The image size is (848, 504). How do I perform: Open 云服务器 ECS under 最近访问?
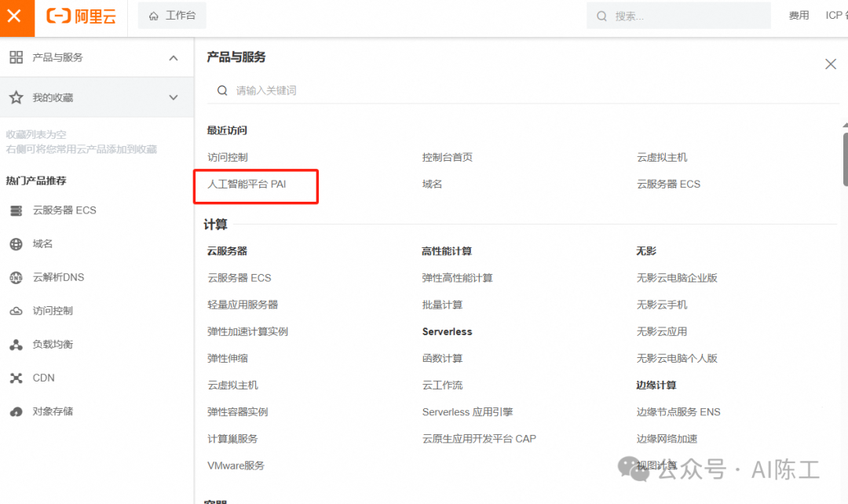pos(668,184)
